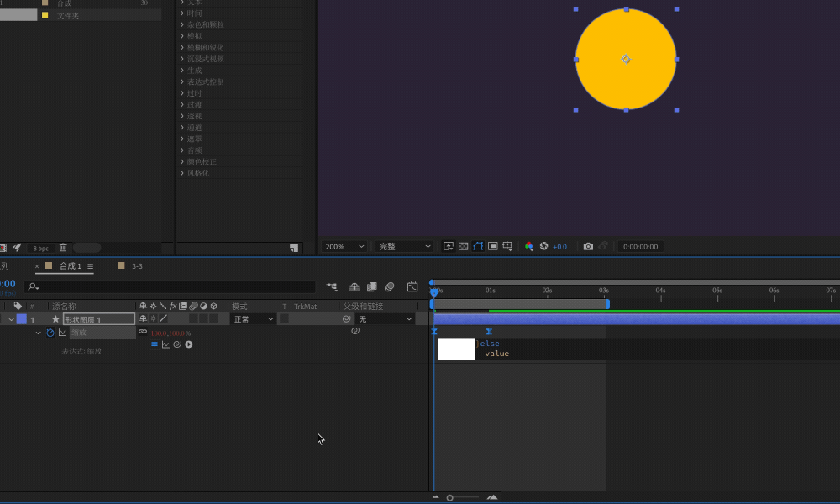Delete selected item with trash icon
Image resolution: width=840 pixels, height=504 pixels.
click(x=63, y=248)
